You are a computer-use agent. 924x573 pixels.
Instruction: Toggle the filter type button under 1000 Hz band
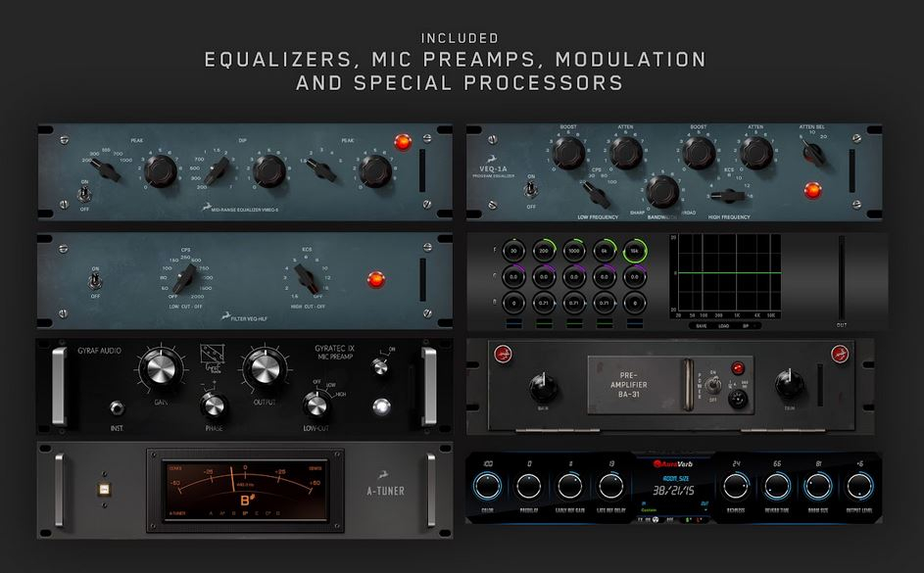point(574,322)
